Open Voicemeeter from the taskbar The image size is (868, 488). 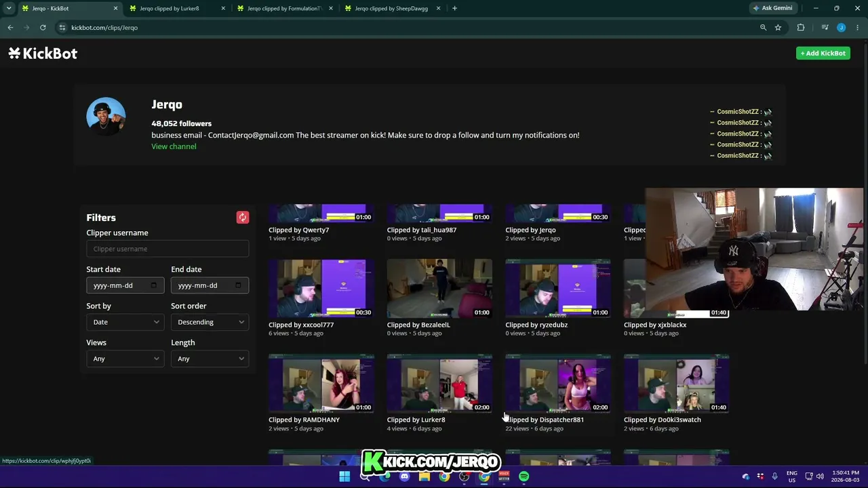[504, 476]
